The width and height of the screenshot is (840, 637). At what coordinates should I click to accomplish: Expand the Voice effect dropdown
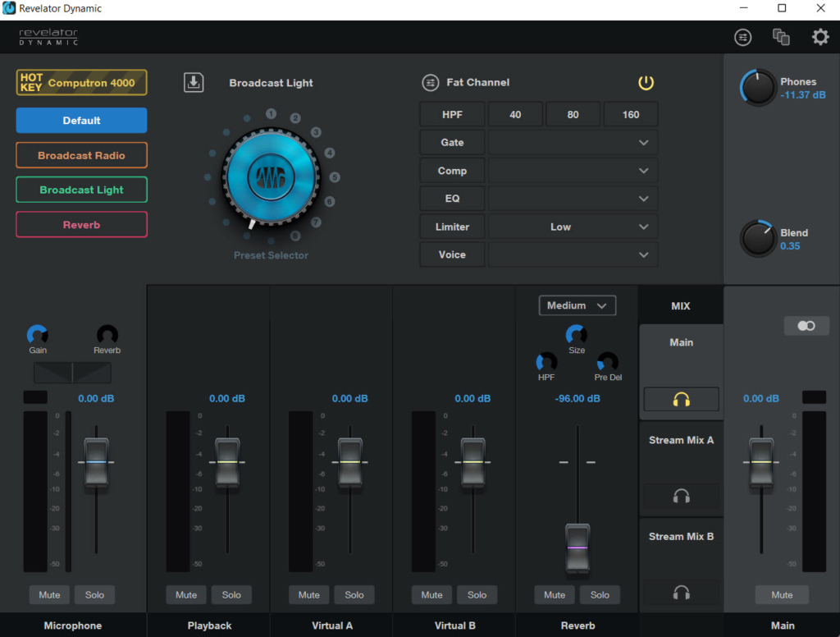[x=572, y=254]
